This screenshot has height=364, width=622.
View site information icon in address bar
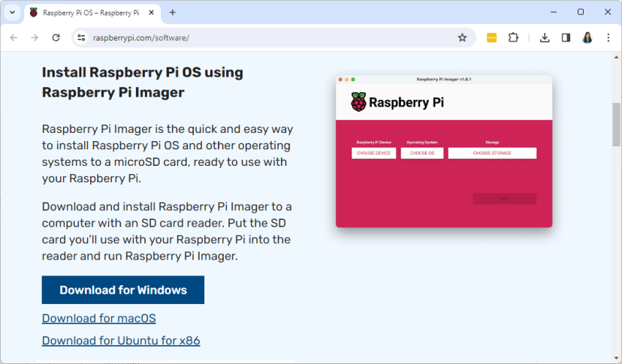coord(81,38)
